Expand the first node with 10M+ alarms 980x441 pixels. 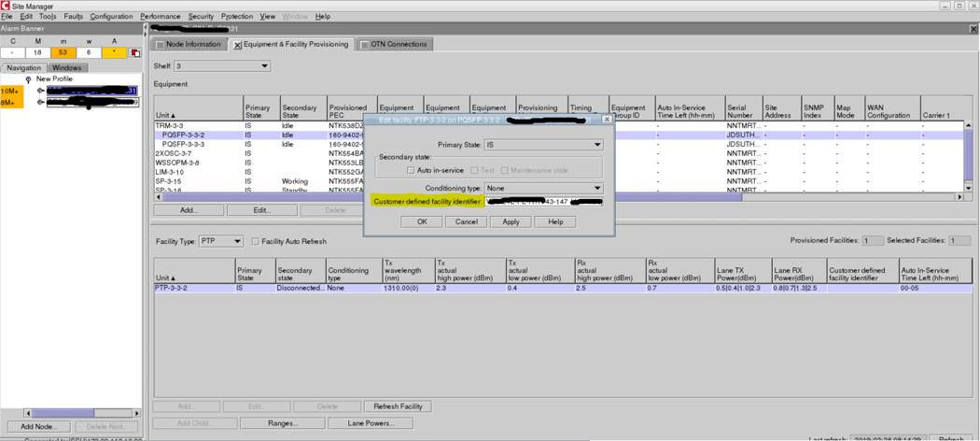coord(41,91)
